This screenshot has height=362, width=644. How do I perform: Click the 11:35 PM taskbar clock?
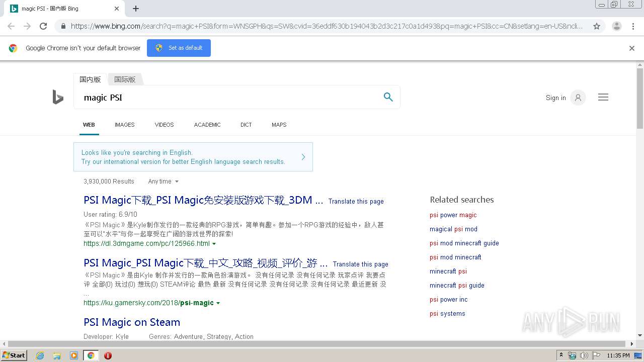click(618, 355)
